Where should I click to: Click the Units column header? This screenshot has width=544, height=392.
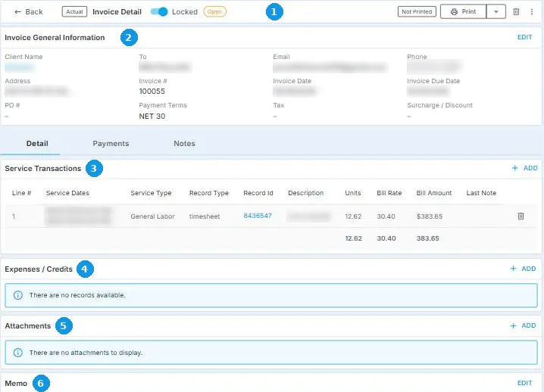(353, 193)
